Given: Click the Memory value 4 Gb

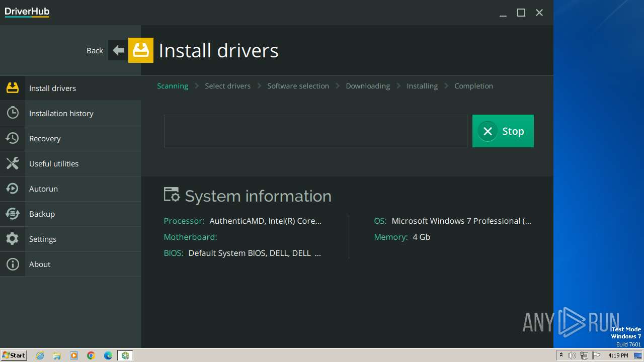Looking at the screenshot, I should click(x=422, y=237).
